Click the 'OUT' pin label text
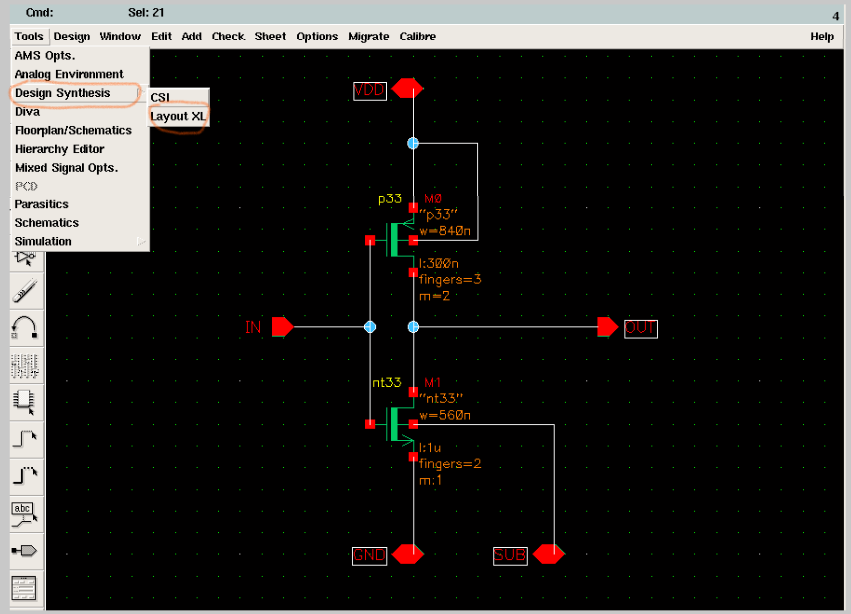 pos(640,328)
